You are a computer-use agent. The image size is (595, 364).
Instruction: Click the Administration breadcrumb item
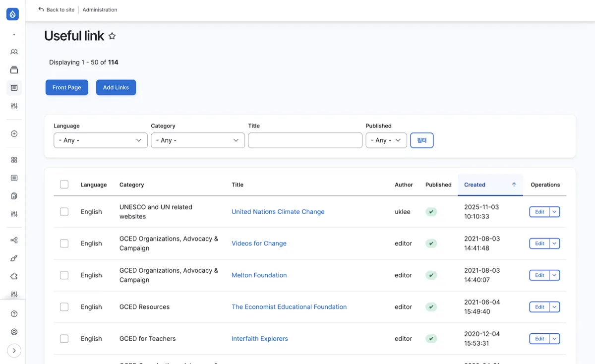[x=100, y=9]
